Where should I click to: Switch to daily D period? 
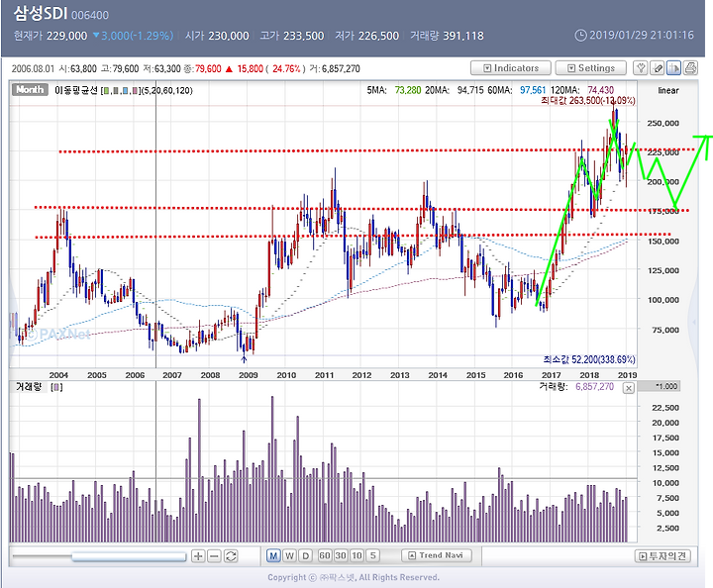(x=306, y=555)
